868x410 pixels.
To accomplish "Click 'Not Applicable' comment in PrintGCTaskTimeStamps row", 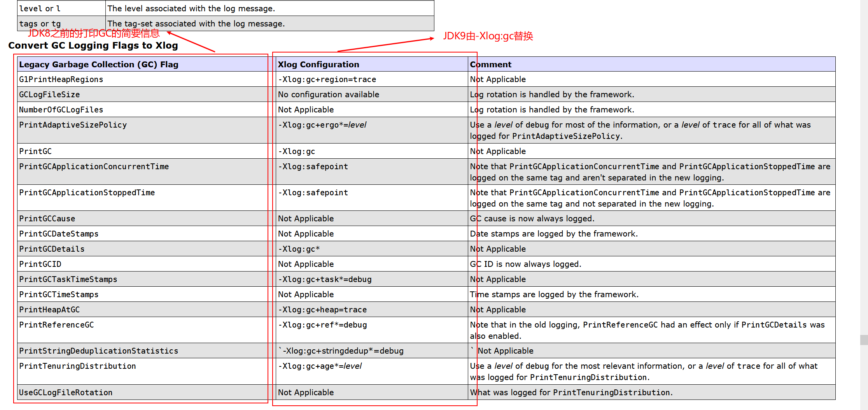I will point(498,279).
